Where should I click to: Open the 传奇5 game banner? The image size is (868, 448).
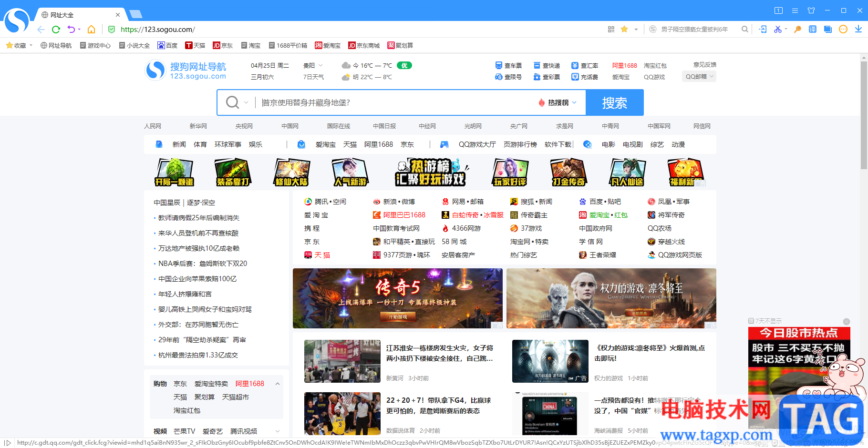[398, 298]
